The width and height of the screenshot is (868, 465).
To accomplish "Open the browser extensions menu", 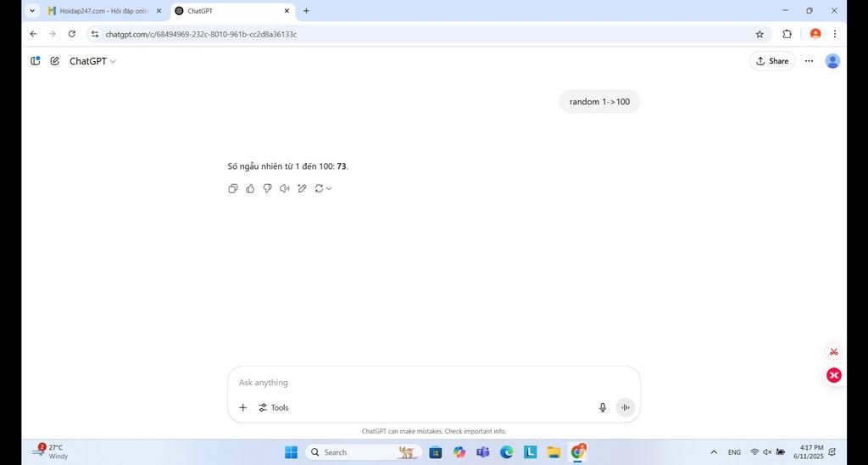I will click(787, 34).
